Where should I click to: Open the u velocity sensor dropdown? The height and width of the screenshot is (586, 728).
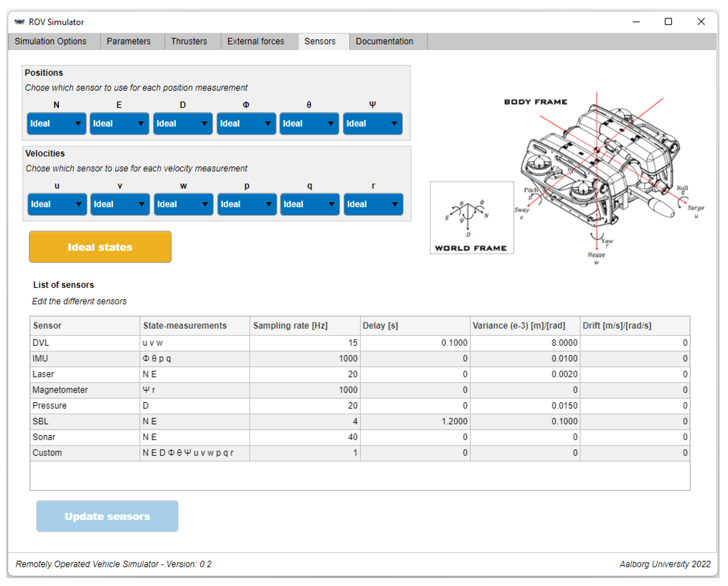[x=57, y=204]
